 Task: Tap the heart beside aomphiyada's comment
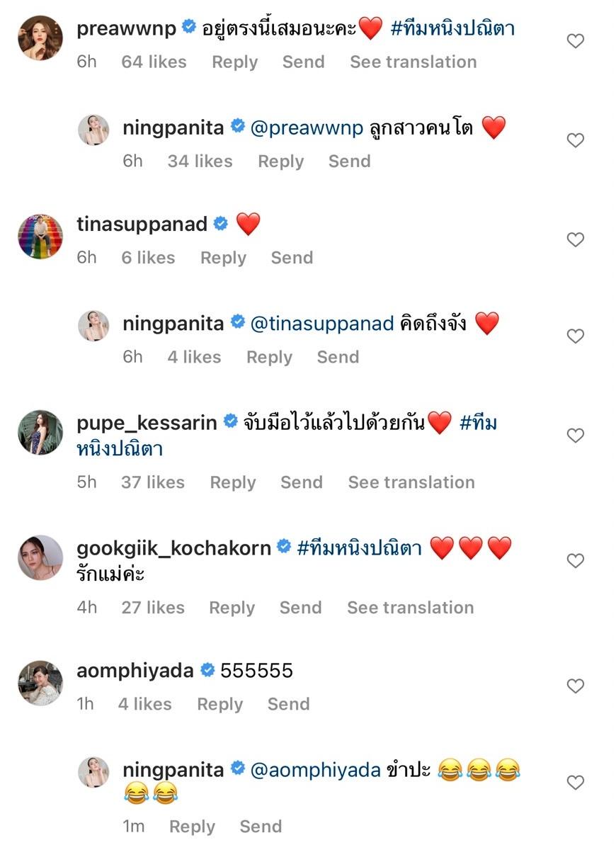click(x=576, y=686)
